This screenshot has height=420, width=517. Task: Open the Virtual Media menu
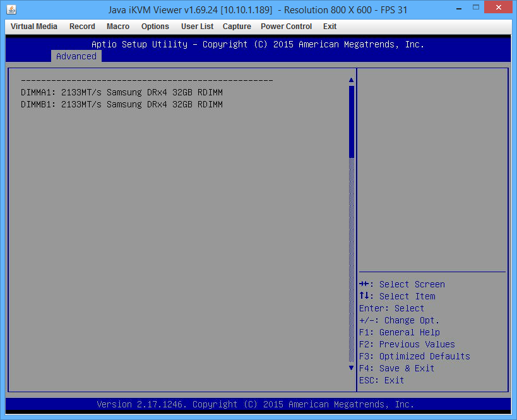34,27
